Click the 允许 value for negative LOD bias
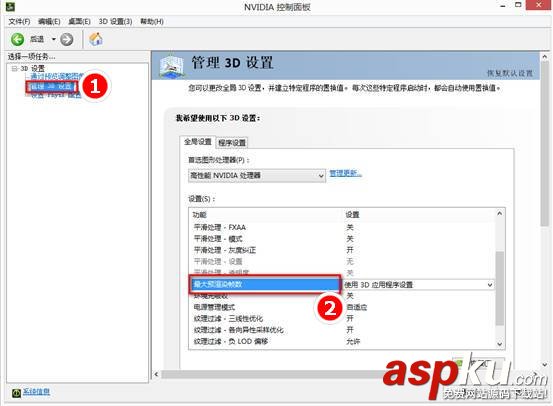Image resolution: width=553 pixels, height=406 pixels. point(353,341)
